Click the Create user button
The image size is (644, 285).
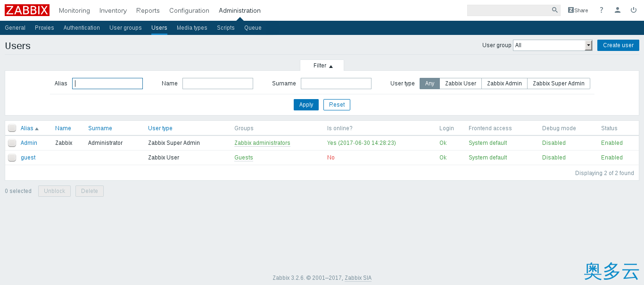[618, 45]
